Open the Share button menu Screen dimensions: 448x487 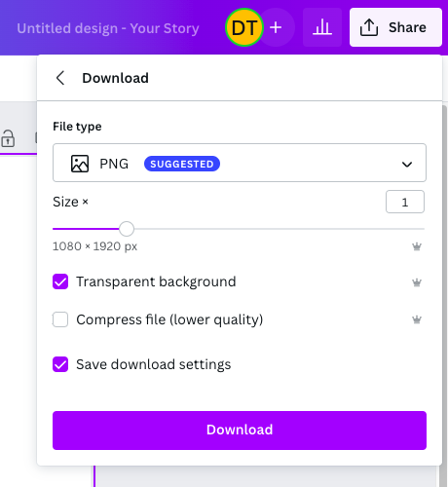(395, 27)
